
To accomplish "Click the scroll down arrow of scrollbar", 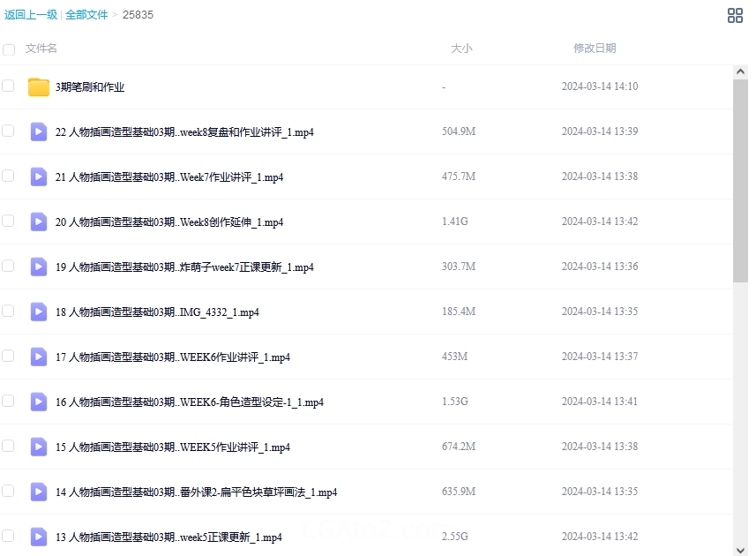I will pyautogui.click(x=740, y=549).
